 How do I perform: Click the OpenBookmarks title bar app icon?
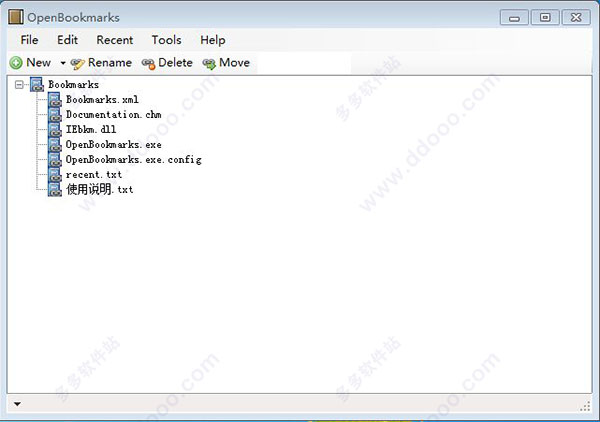tap(16, 17)
